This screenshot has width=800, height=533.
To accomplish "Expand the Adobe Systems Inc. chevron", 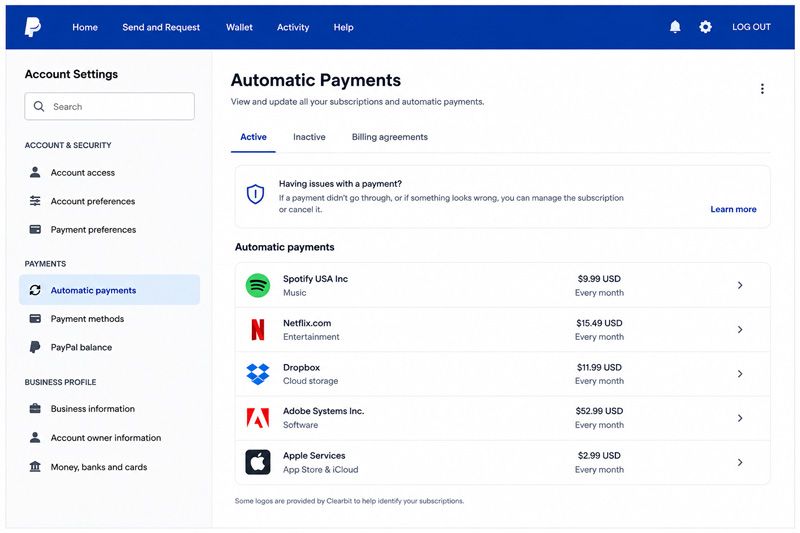I will 740,418.
